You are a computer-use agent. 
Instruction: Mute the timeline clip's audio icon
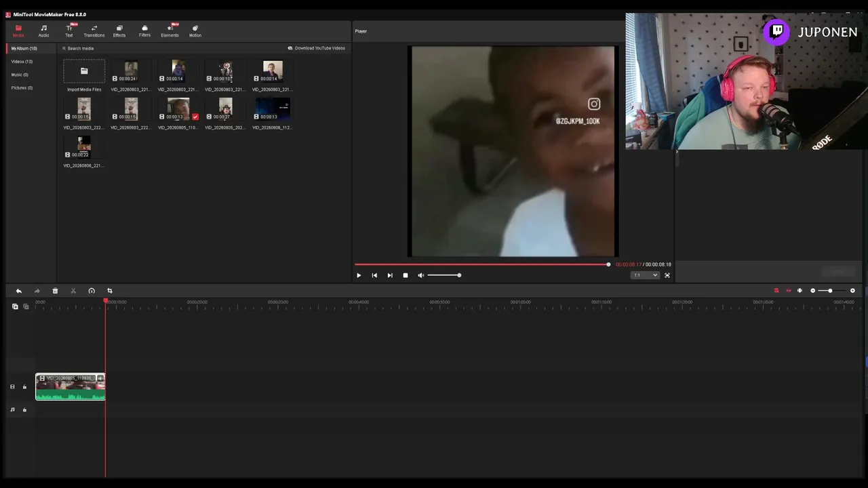(x=101, y=378)
